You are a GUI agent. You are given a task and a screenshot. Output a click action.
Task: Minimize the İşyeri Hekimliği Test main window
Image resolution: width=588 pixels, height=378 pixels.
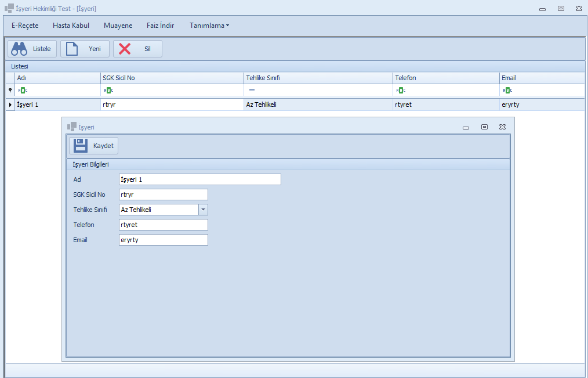pyautogui.click(x=542, y=9)
